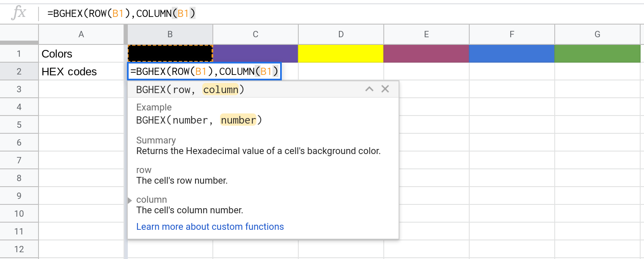Click the in-cell formula editor in B2

pos(204,72)
